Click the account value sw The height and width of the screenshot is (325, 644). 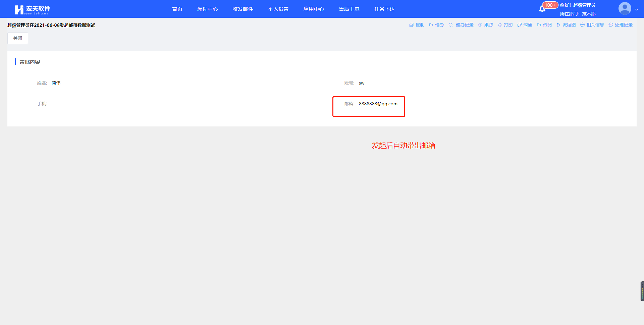click(362, 83)
